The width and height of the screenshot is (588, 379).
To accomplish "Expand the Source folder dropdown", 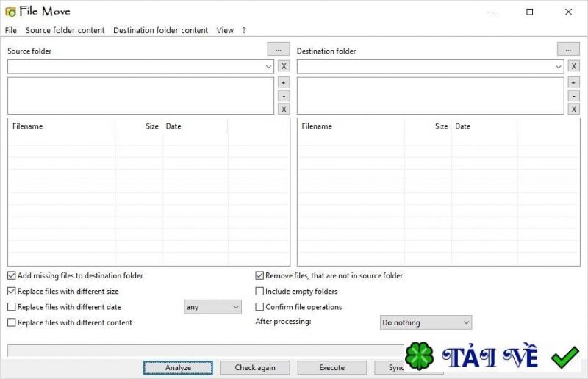I will [x=268, y=67].
